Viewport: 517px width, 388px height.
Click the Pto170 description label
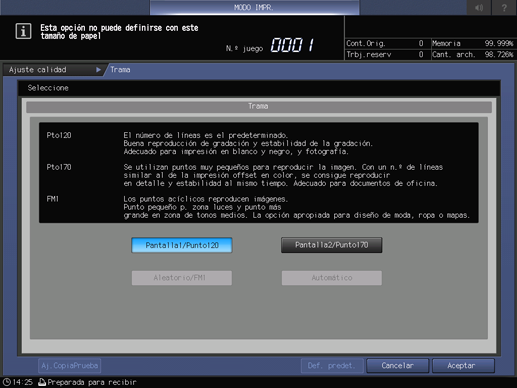pos(59,167)
